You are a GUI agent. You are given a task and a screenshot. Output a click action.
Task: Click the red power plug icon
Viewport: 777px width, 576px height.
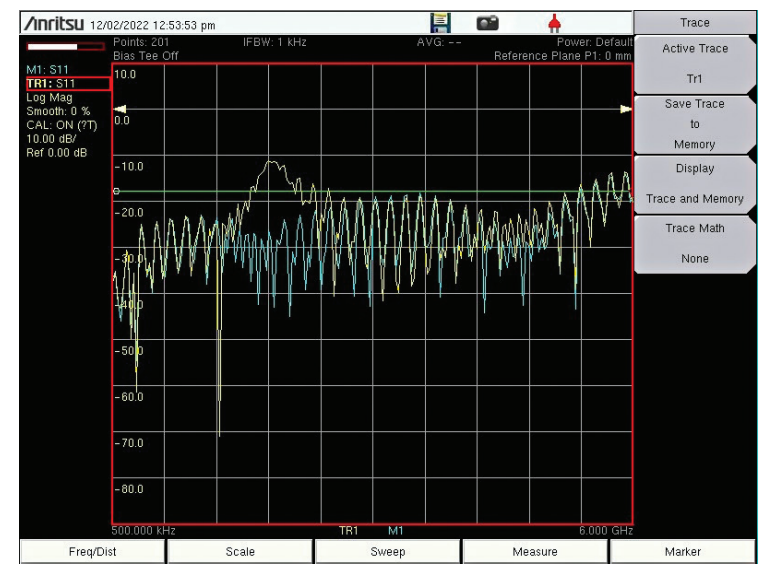(x=555, y=23)
